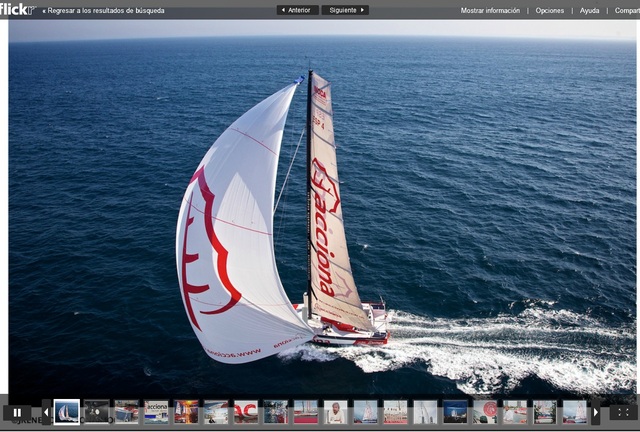Click Mostrar información
The width and height of the screenshot is (640, 432).
pyautogui.click(x=490, y=11)
